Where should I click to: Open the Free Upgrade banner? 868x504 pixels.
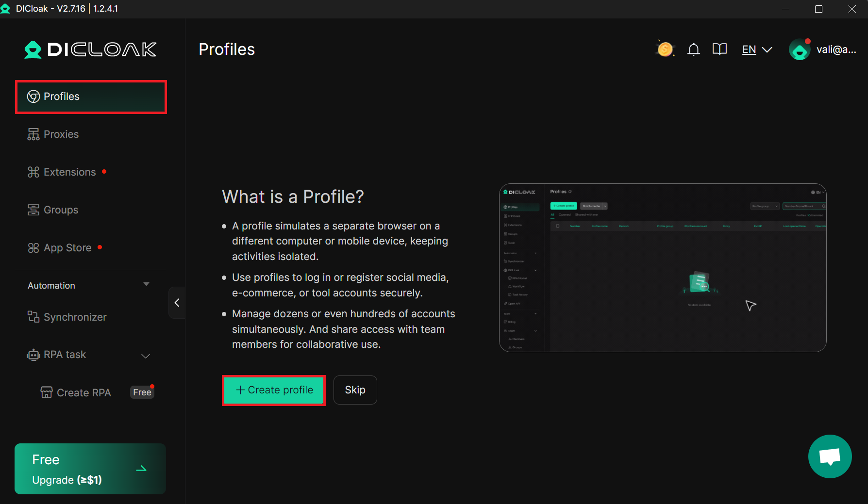point(90,469)
